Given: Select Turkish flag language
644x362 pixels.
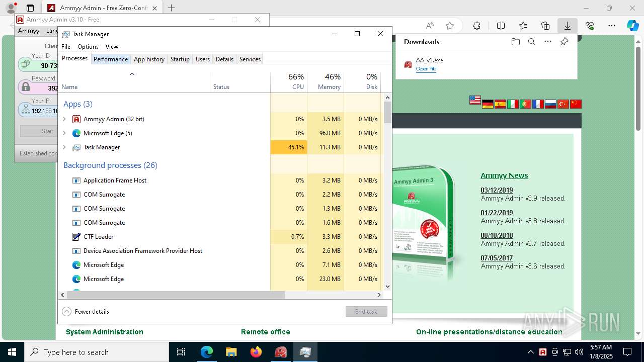Looking at the screenshot, I should pyautogui.click(x=563, y=104).
